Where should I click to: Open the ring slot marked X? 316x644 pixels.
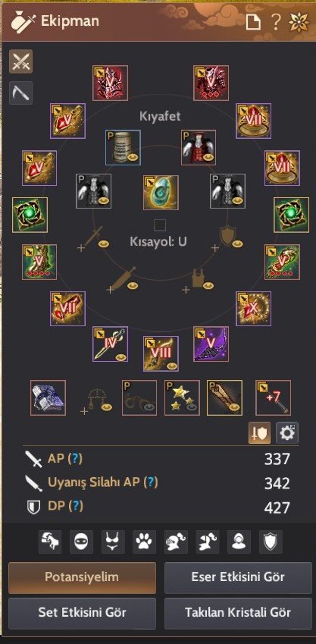click(x=254, y=309)
